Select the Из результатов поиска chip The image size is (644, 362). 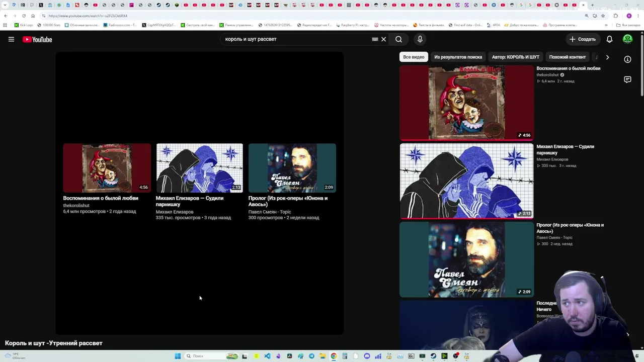click(x=458, y=57)
